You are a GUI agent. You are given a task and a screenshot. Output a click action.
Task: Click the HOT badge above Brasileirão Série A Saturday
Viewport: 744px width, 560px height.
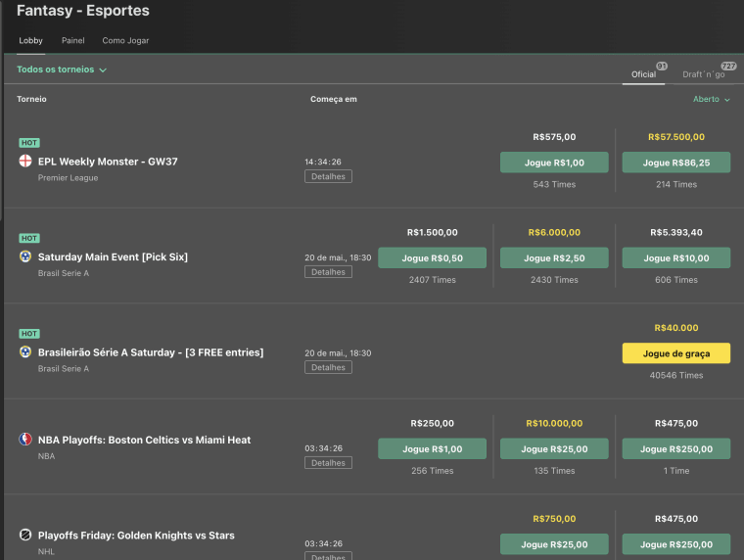(x=29, y=333)
